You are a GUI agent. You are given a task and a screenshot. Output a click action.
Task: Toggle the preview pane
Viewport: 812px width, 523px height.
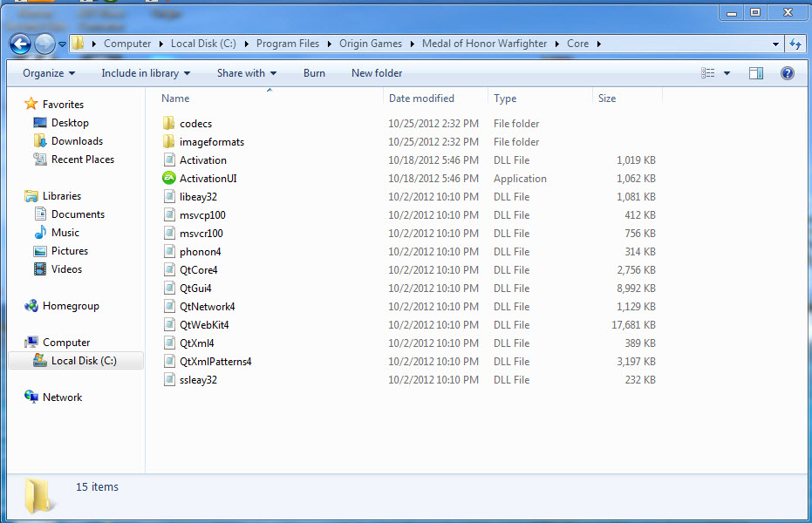point(755,73)
